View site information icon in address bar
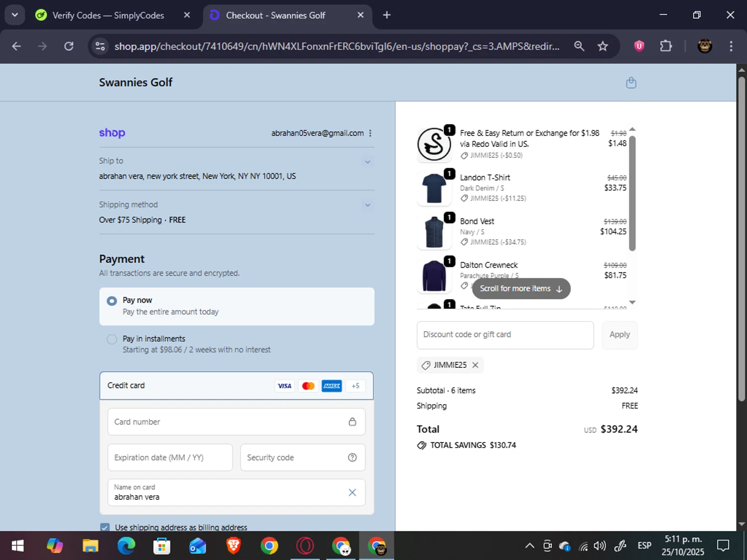The width and height of the screenshot is (747, 560). tap(100, 46)
